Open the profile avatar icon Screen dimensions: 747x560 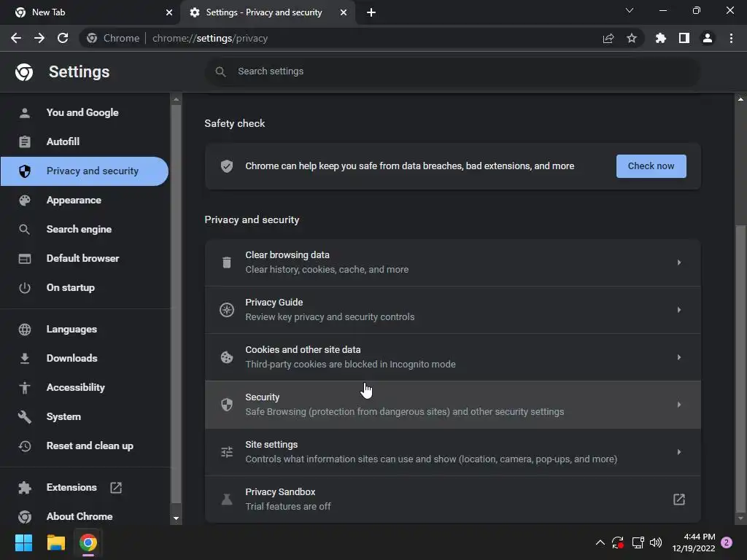click(708, 38)
